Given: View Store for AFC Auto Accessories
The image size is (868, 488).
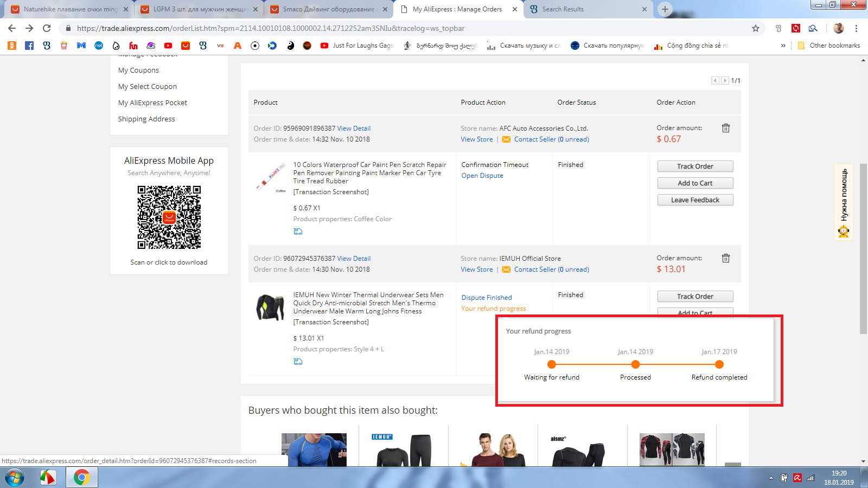Looking at the screenshot, I should pos(477,139).
